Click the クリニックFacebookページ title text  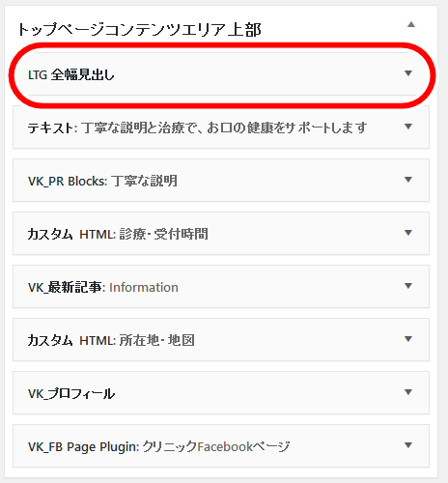tap(216, 446)
